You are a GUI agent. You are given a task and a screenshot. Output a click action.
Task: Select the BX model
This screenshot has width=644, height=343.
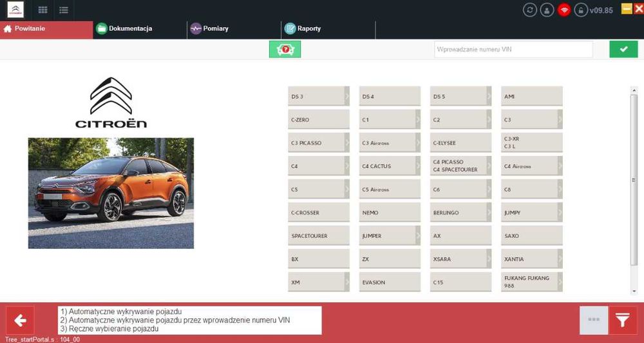[x=319, y=259]
